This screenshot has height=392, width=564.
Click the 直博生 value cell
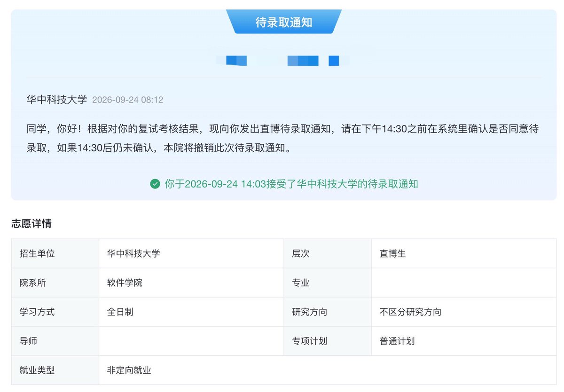click(464, 254)
